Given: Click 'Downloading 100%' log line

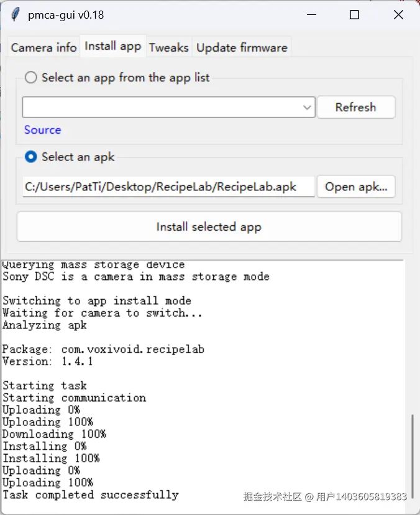Looking at the screenshot, I should [55, 434].
